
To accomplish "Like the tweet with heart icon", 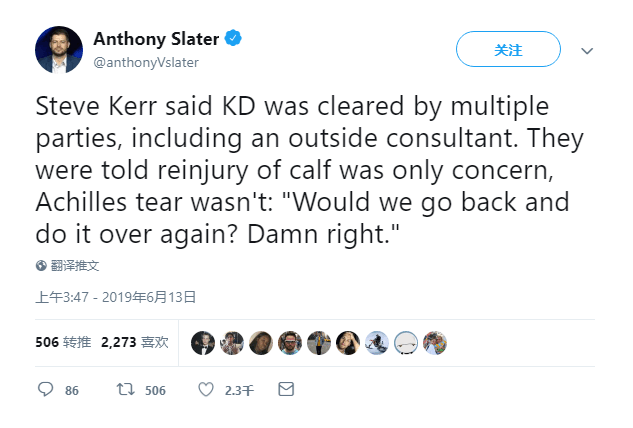I will coord(205,389).
